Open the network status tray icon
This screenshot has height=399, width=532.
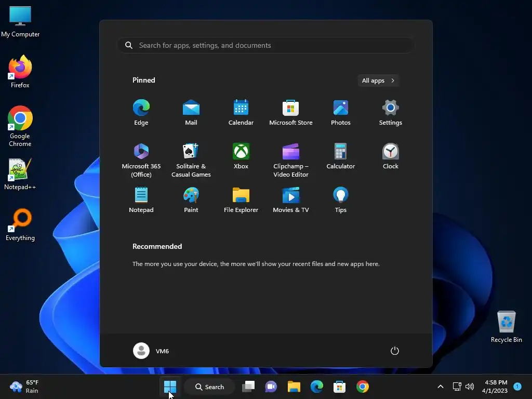tap(457, 387)
